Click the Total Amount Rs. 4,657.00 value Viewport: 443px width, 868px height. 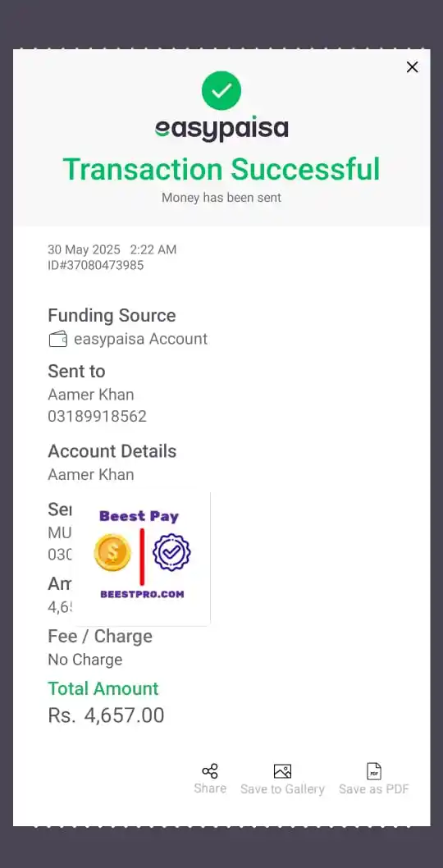(107, 715)
